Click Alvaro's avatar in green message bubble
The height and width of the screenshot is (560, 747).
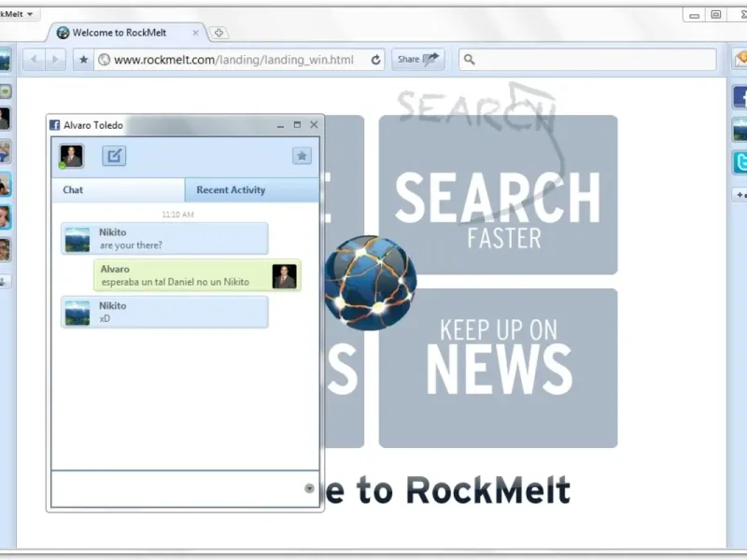click(285, 276)
